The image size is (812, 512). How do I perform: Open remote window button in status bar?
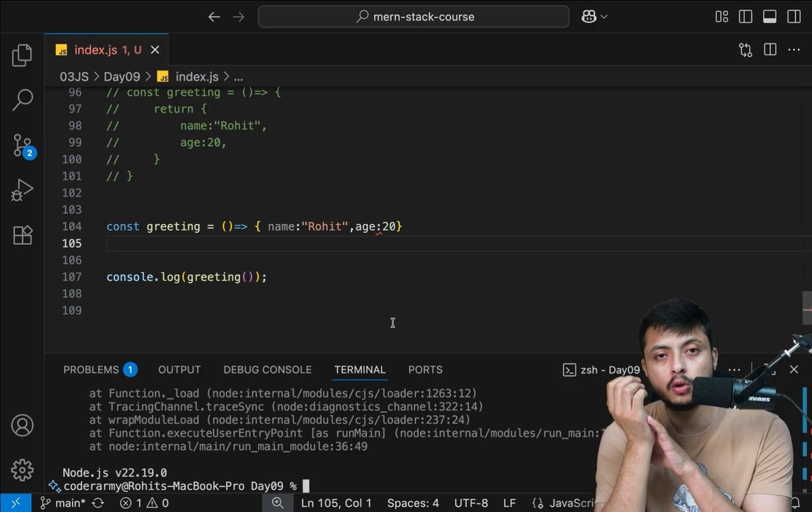(x=16, y=503)
